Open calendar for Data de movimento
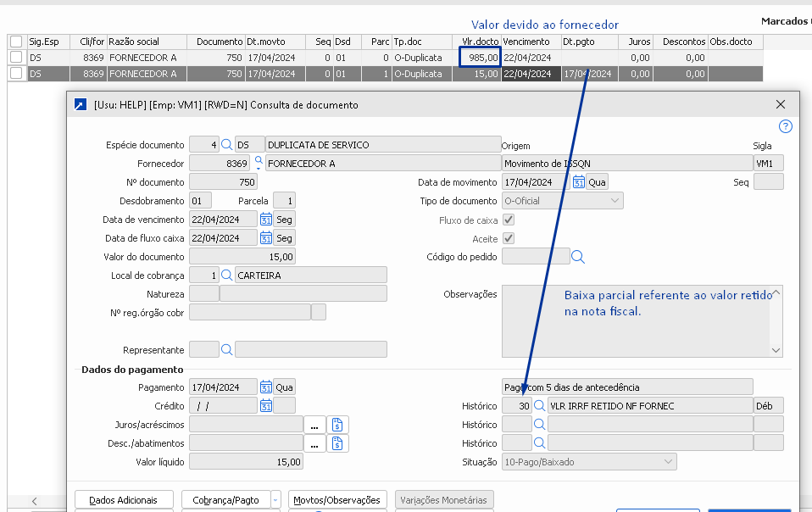812x512 pixels. coord(579,182)
